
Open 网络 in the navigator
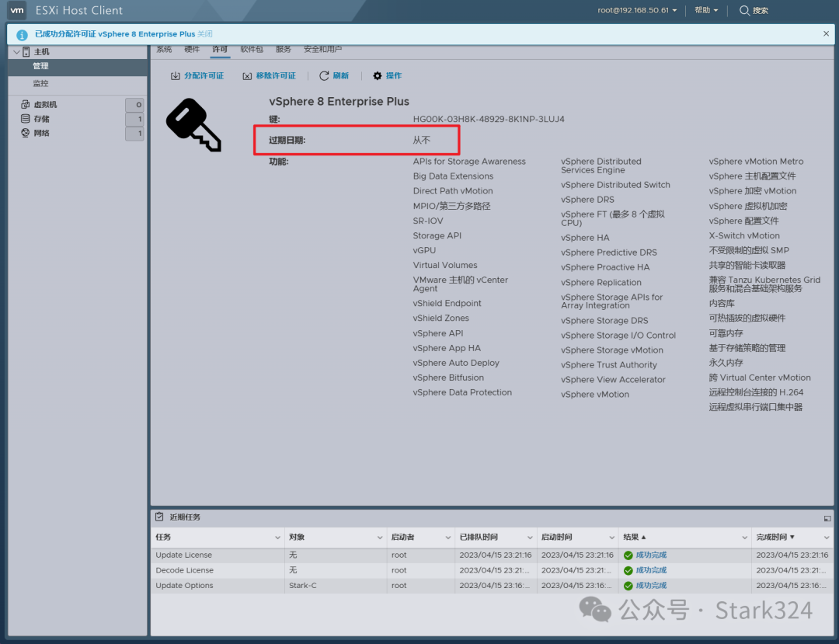41,133
